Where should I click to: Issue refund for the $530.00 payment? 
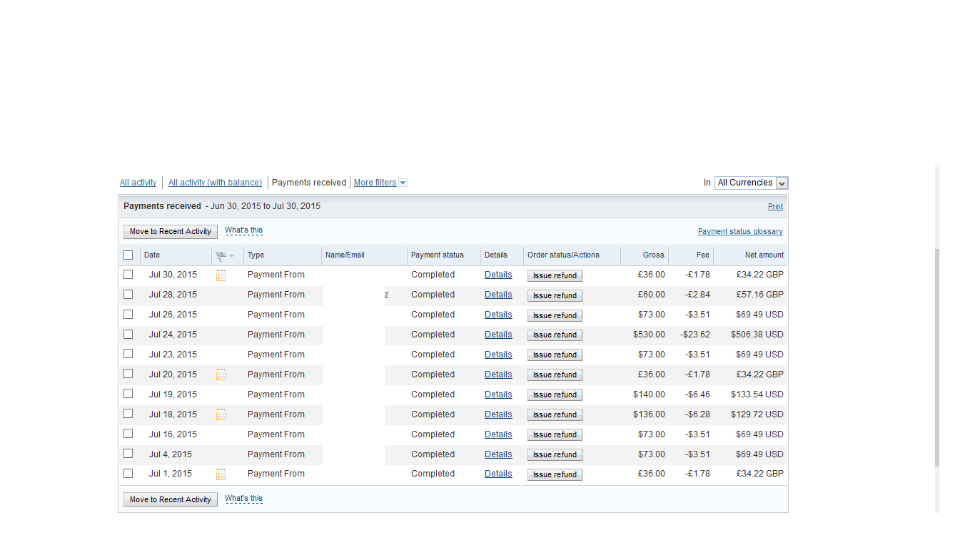pyautogui.click(x=555, y=335)
